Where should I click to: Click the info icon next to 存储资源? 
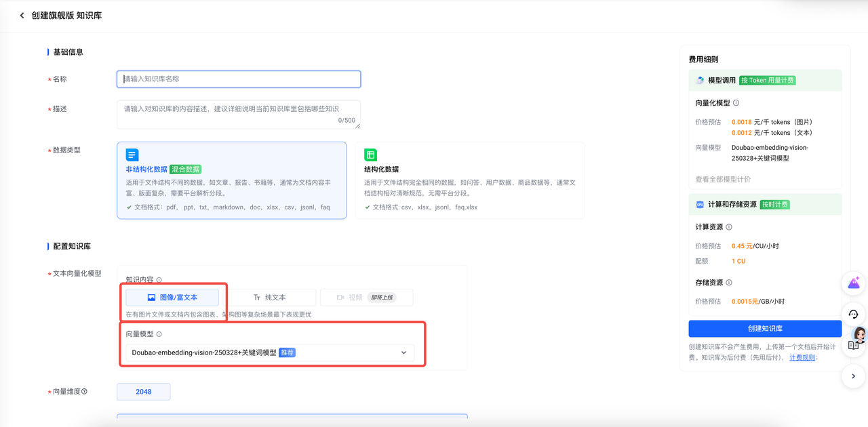pyautogui.click(x=729, y=283)
